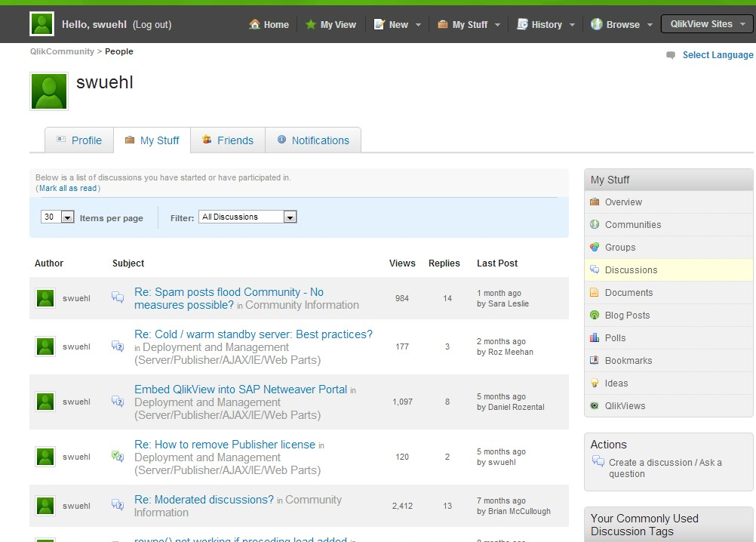The width and height of the screenshot is (756, 542).
Task: Click the chat bubble icon under Actions
Action: point(598,461)
